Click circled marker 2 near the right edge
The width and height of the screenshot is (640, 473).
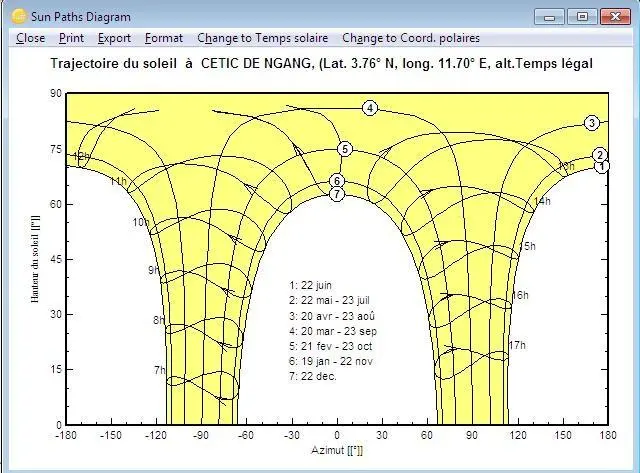(x=600, y=155)
